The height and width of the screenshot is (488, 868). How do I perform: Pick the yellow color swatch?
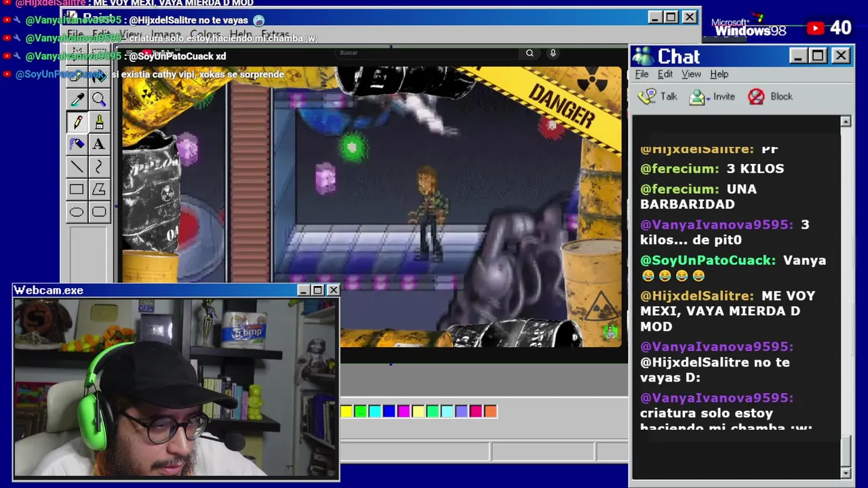(x=347, y=411)
